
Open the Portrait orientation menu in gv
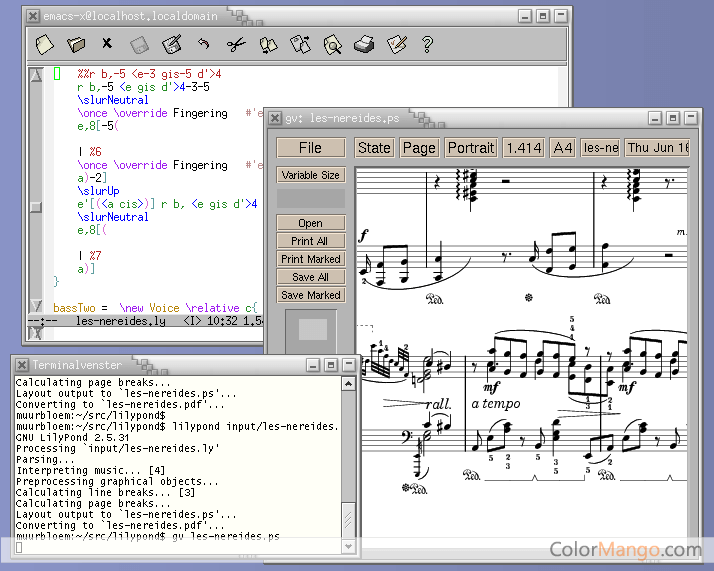471,148
